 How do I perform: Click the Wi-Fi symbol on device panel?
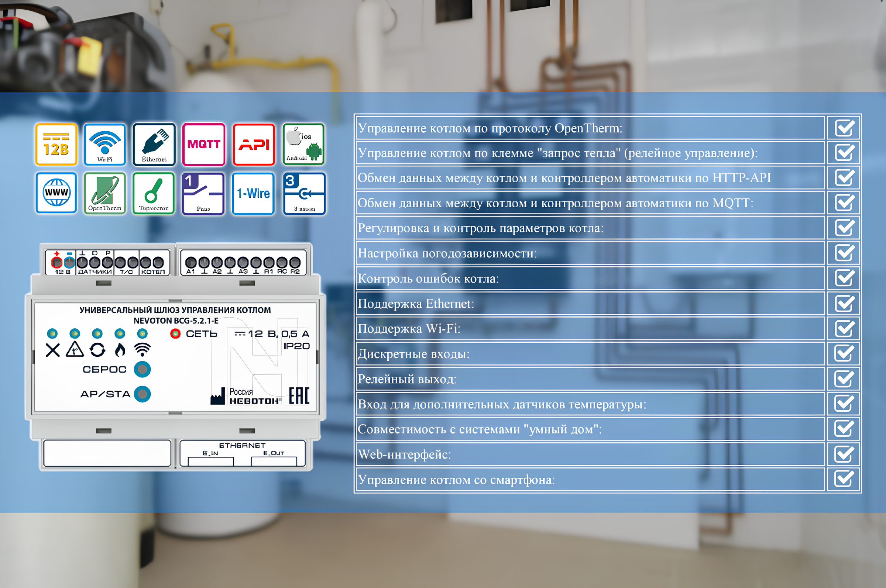click(142, 350)
